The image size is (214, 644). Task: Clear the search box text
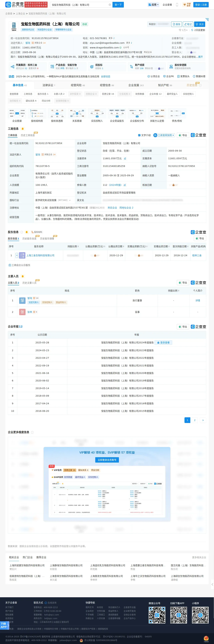[x=110, y=5]
